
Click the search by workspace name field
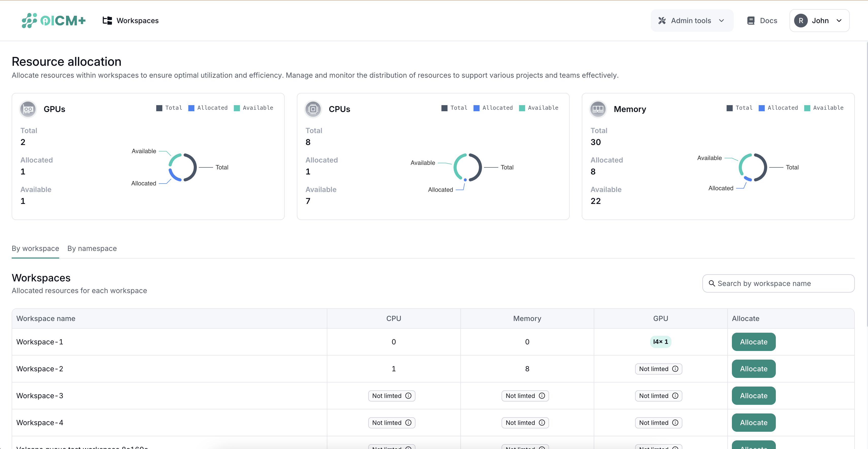pyautogui.click(x=778, y=283)
